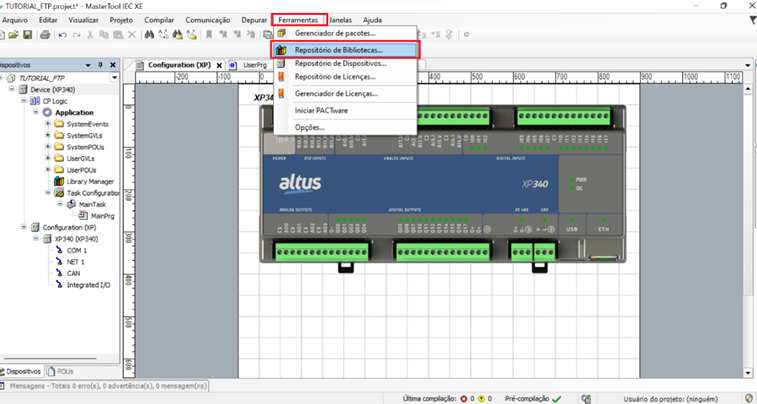
Task: Click the Redo toolbar arrow
Action: point(76,35)
